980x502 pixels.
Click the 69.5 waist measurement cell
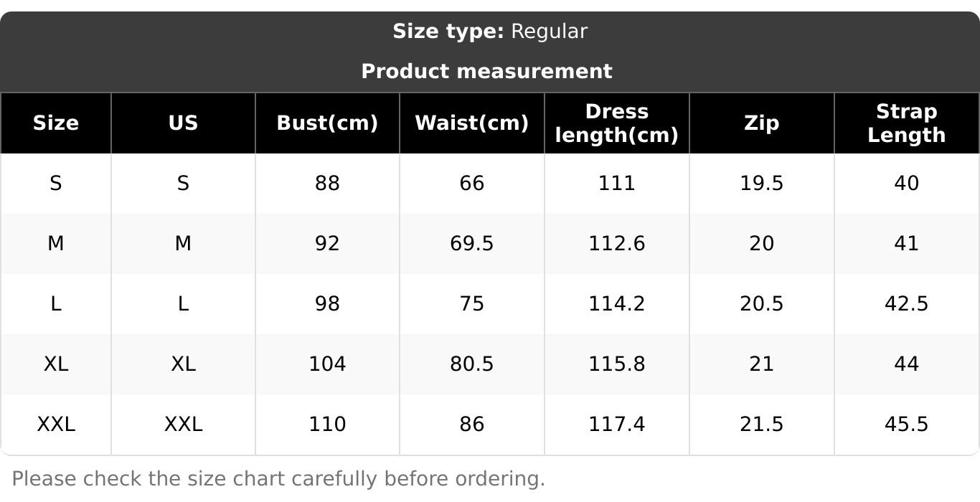(471, 244)
